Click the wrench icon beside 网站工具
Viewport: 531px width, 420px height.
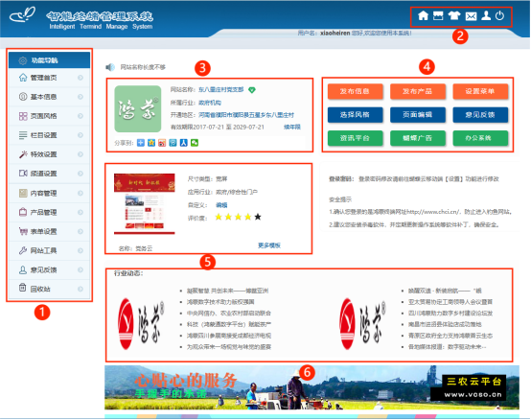click(23, 250)
